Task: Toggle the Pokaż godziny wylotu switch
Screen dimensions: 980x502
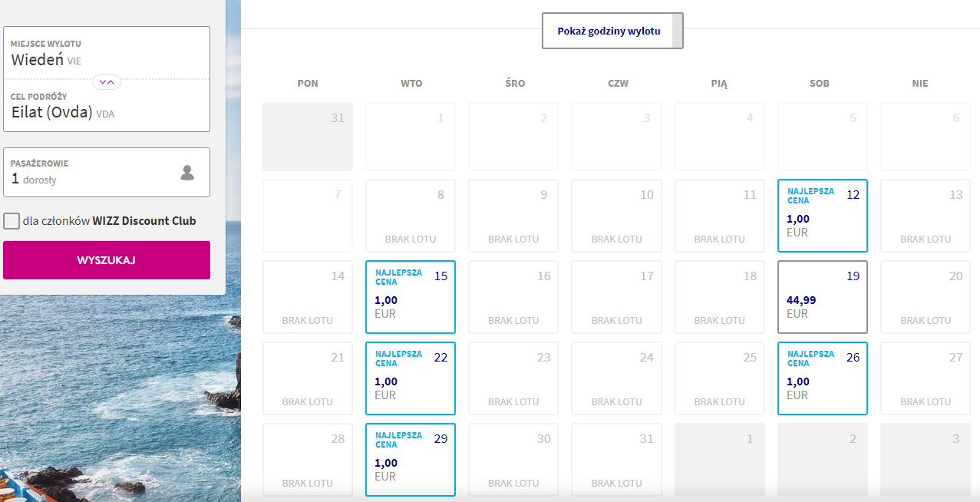Action: point(612,31)
